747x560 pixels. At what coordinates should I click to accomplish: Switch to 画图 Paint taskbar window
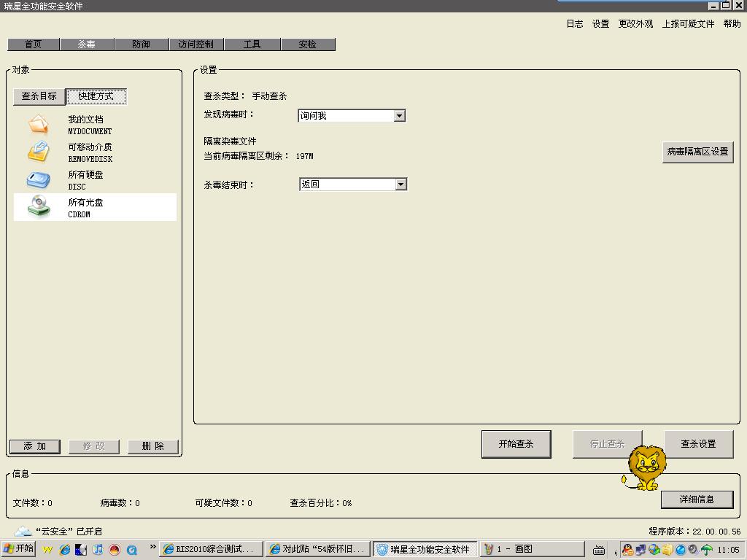tap(532, 549)
